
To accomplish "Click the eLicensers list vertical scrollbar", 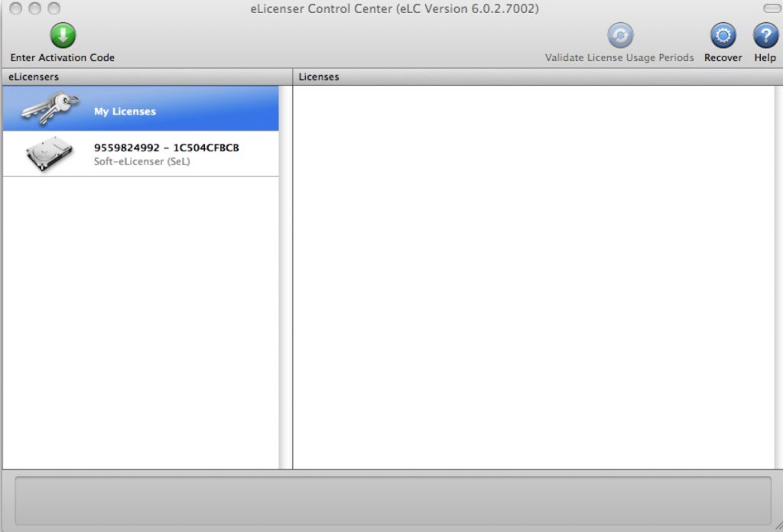I will tap(285, 277).
